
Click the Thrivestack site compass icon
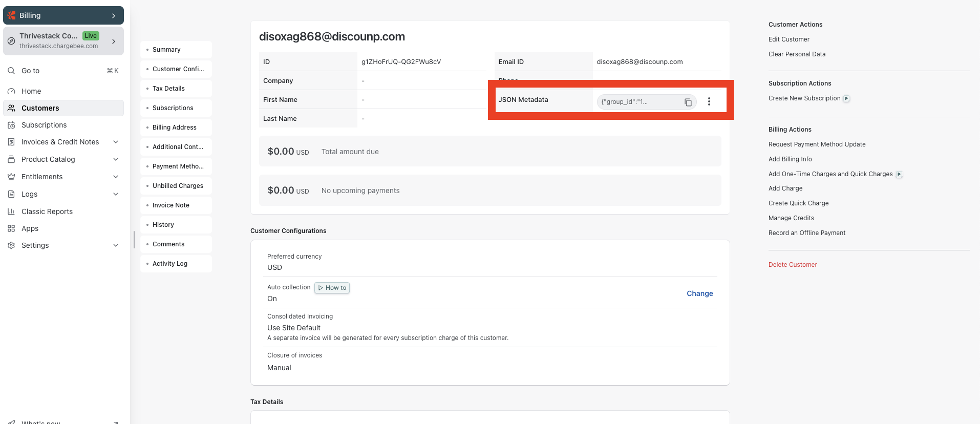(11, 41)
